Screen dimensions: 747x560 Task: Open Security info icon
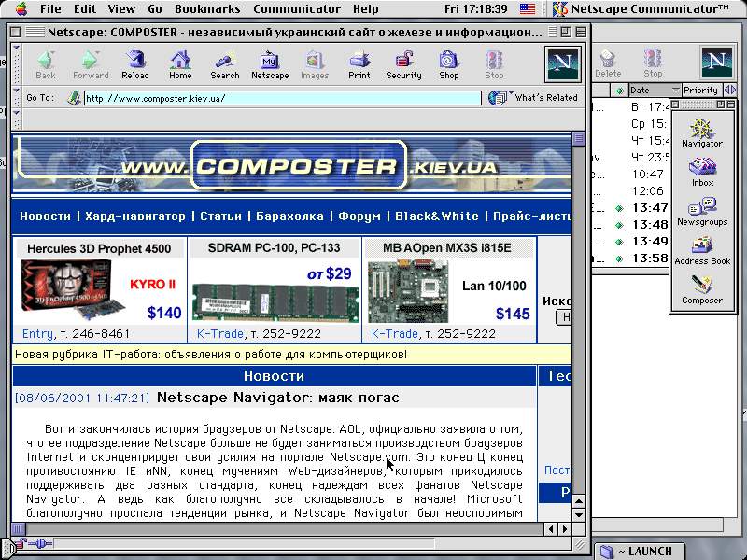tap(403, 64)
